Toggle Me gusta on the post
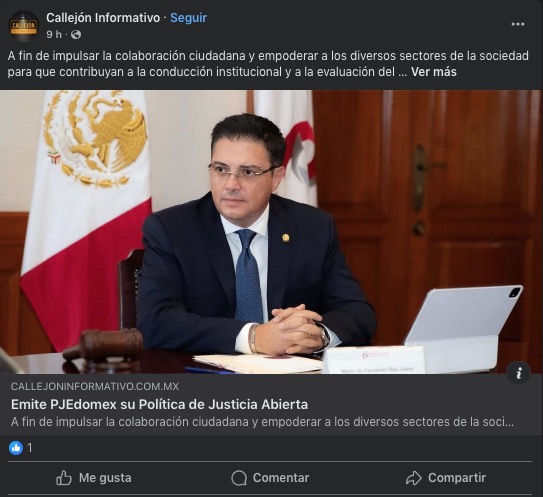543x497 pixels. 94,478
